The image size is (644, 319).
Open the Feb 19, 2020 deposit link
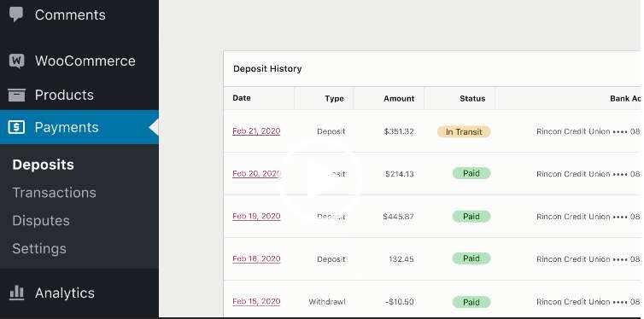[256, 217]
